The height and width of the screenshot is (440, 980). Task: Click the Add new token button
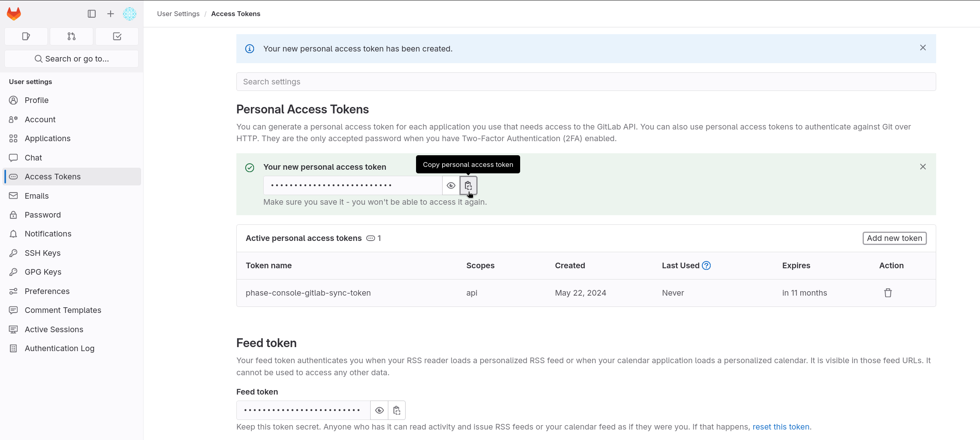tap(894, 238)
